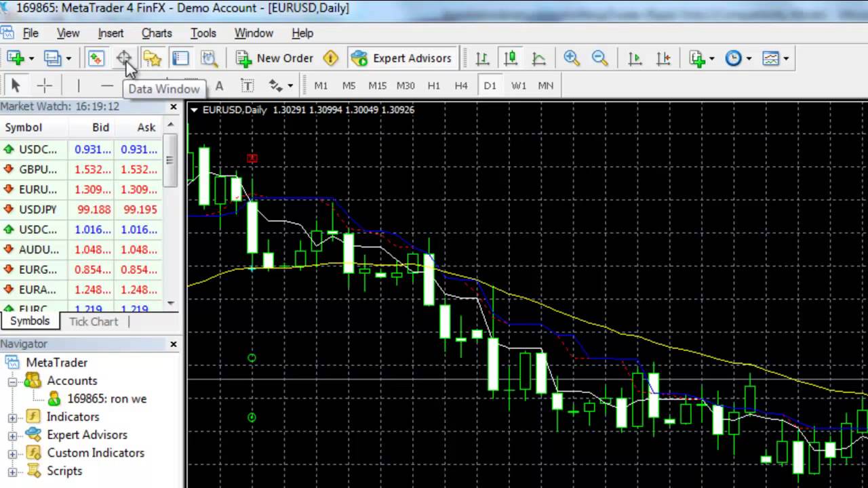Open the Templates dropdown arrow
Screen dimensions: 868x488
click(x=786, y=59)
